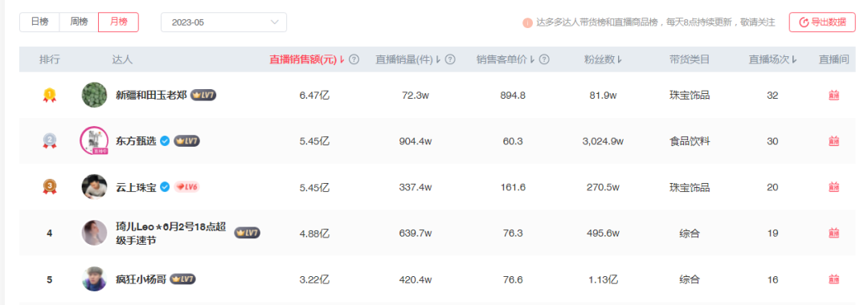Click the 导出数据 export button
Screen dimensions: 868x305
[x=822, y=22]
